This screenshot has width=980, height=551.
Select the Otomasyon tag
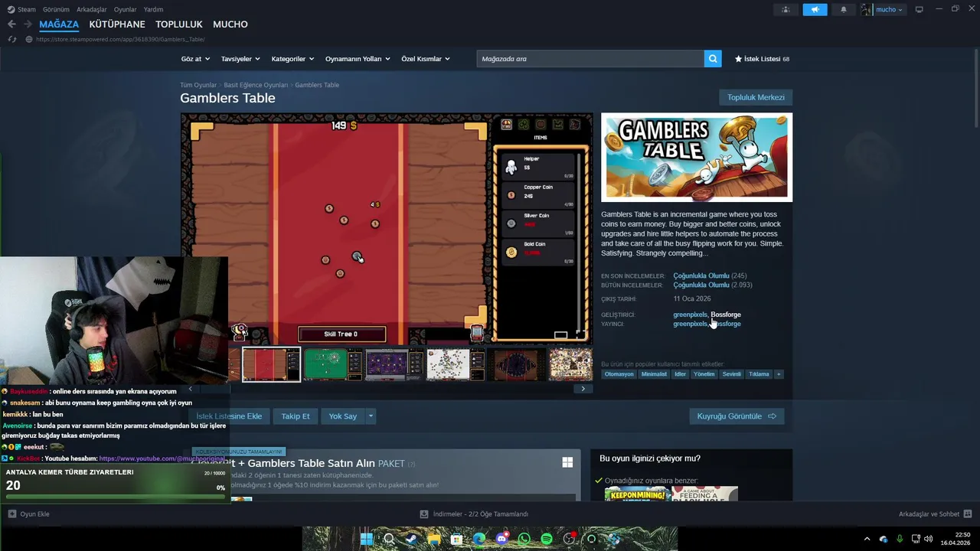point(619,374)
